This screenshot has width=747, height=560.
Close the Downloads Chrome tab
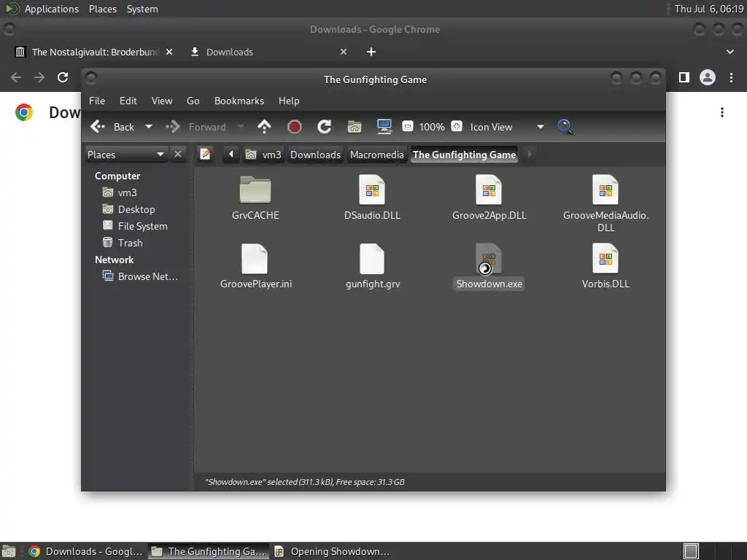pyautogui.click(x=344, y=52)
